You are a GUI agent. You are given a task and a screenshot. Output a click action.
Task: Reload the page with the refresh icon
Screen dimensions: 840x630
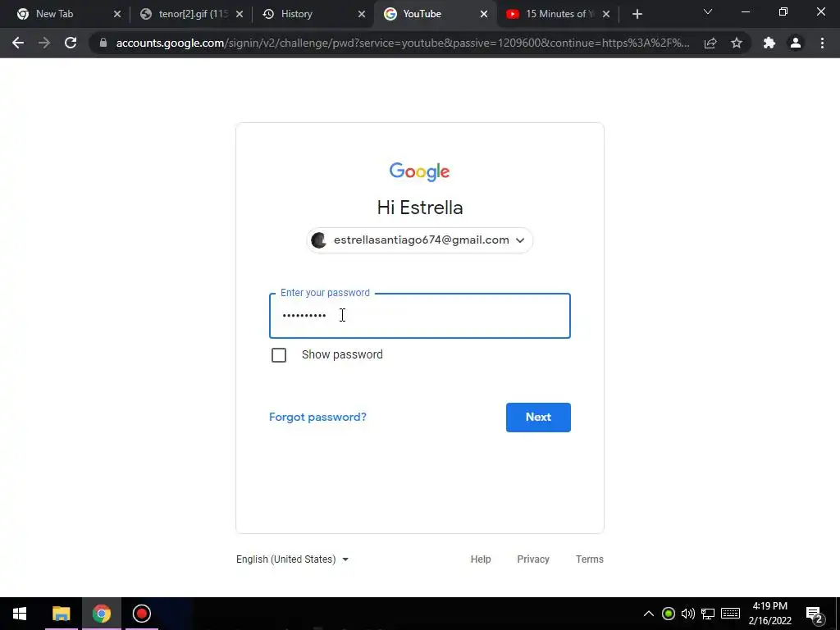[71, 43]
